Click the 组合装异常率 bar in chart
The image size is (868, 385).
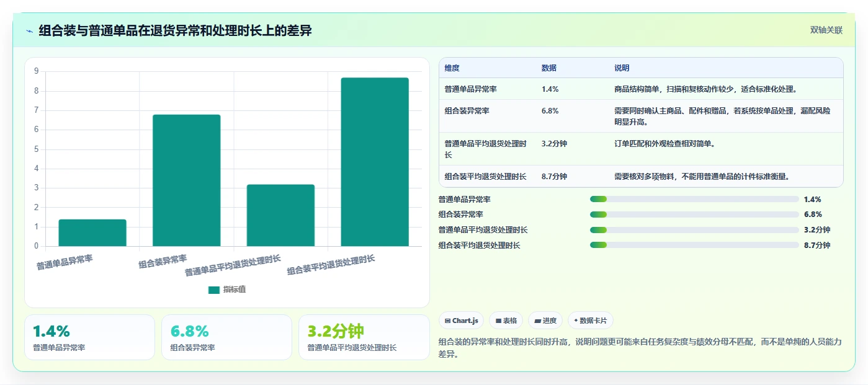[187, 180]
